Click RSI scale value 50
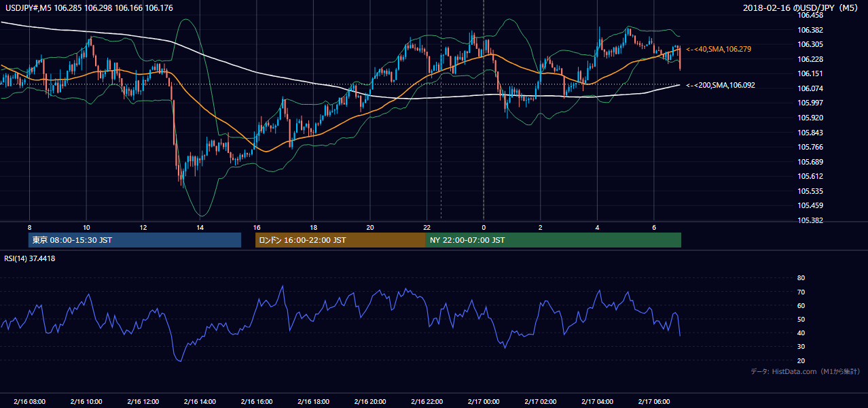This screenshot has width=868, height=408. click(x=801, y=319)
